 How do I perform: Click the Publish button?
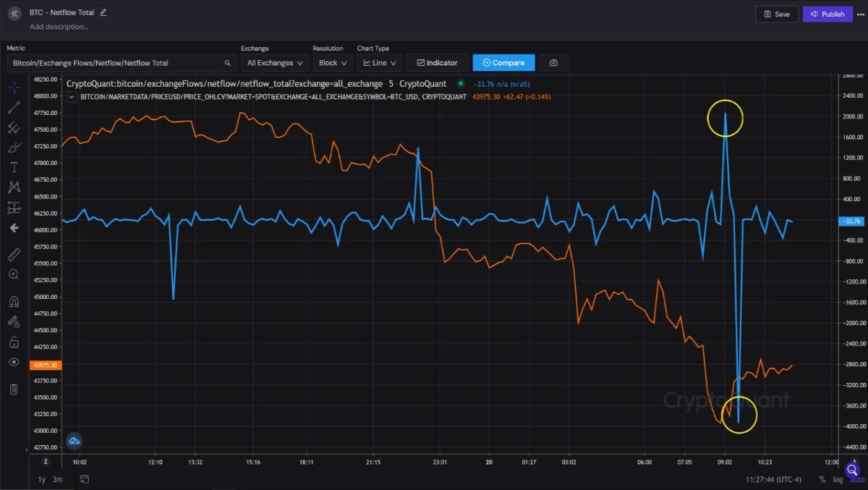click(x=827, y=14)
